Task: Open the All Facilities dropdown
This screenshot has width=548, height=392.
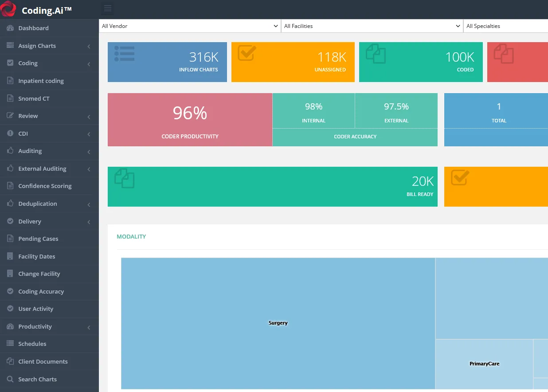Action: (372, 26)
